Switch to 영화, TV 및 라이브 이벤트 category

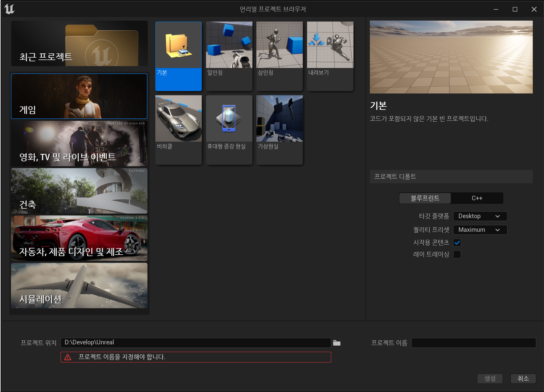coord(79,144)
